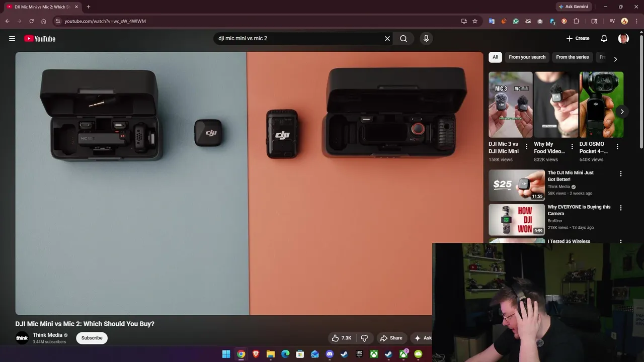644x362 pixels.
Task: Open the Create menu
Action: point(578,39)
